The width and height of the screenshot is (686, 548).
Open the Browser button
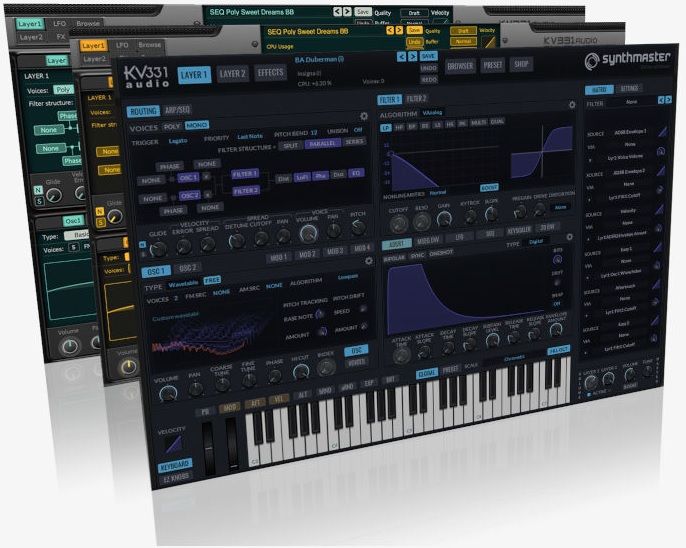pyautogui.click(x=460, y=66)
